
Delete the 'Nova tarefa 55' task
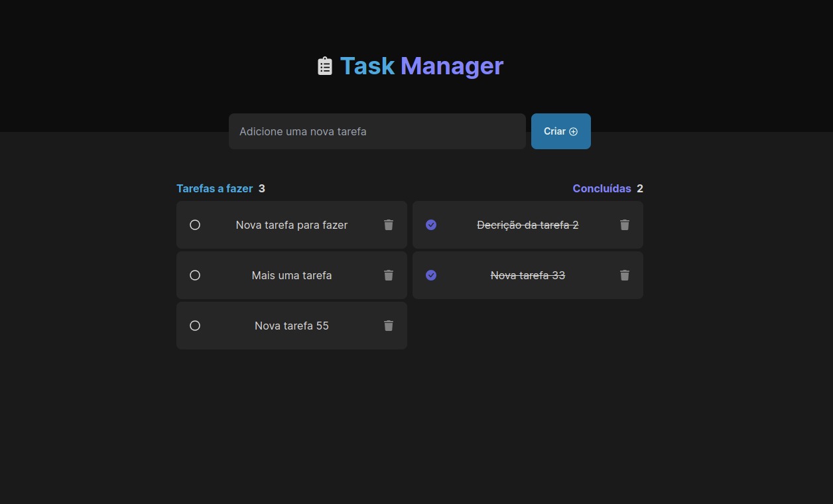(x=389, y=326)
